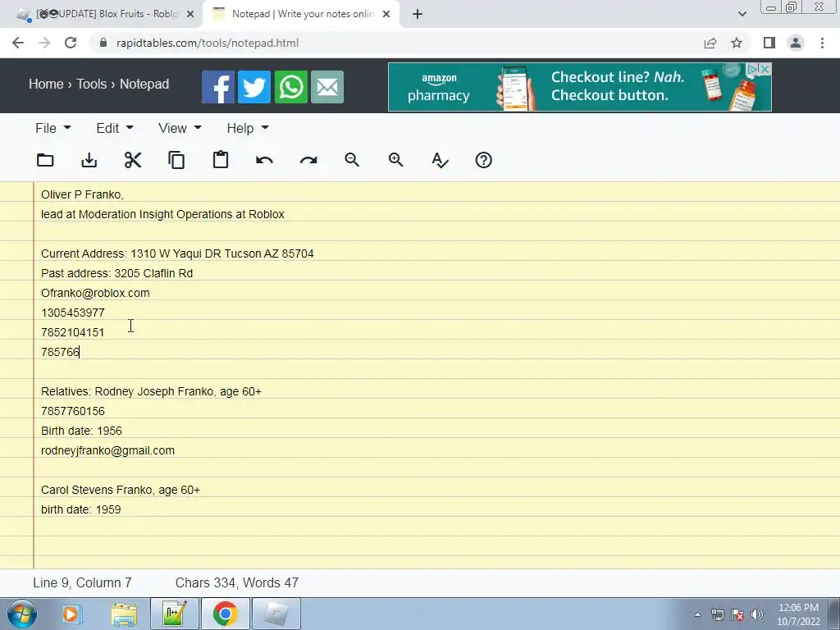The width and height of the screenshot is (840, 630).
Task: Share page on Twitter
Action: (x=254, y=87)
